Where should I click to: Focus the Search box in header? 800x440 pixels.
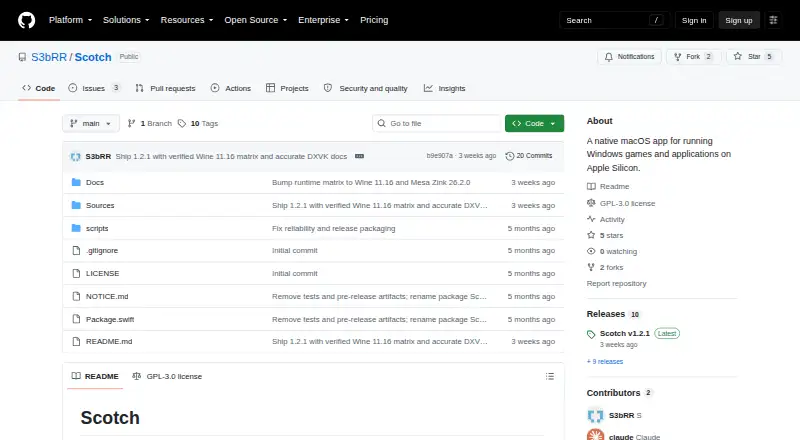[614, 20]
